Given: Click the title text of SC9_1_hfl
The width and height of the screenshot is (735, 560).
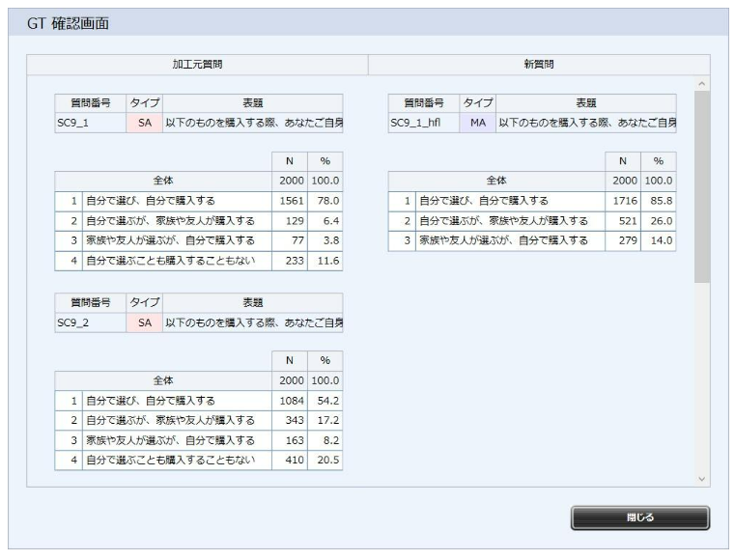Looking at the screenshot, I should (x=586, y=123).
